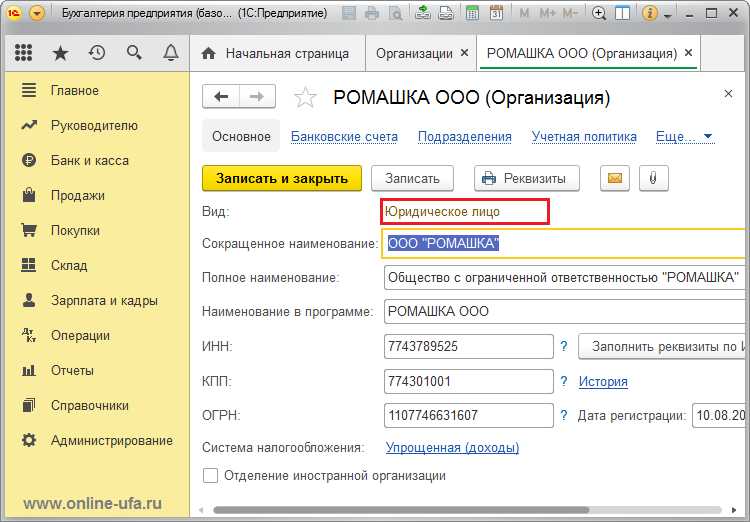Go forward with the right arrow button
Image resolution: width=750 pixels, height=522 pixels.
257,97
